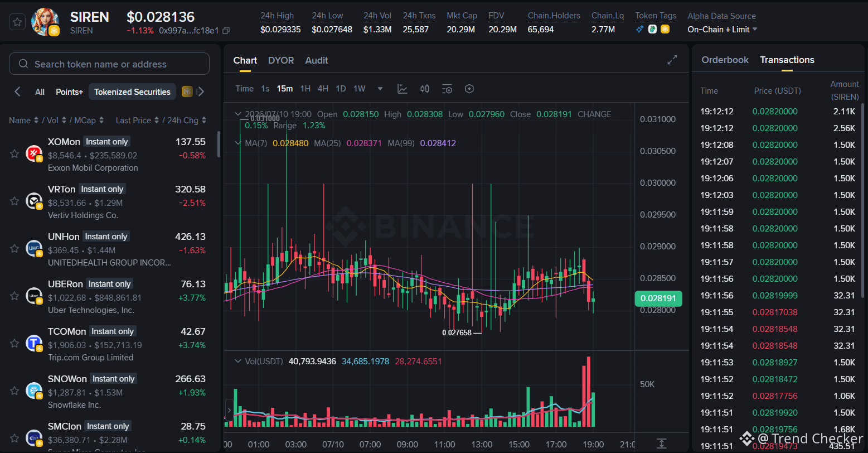The width and height of the screenshot is (868, 453).
Task: Select Exxon Mobil Corporation row name
Action: 93,168
